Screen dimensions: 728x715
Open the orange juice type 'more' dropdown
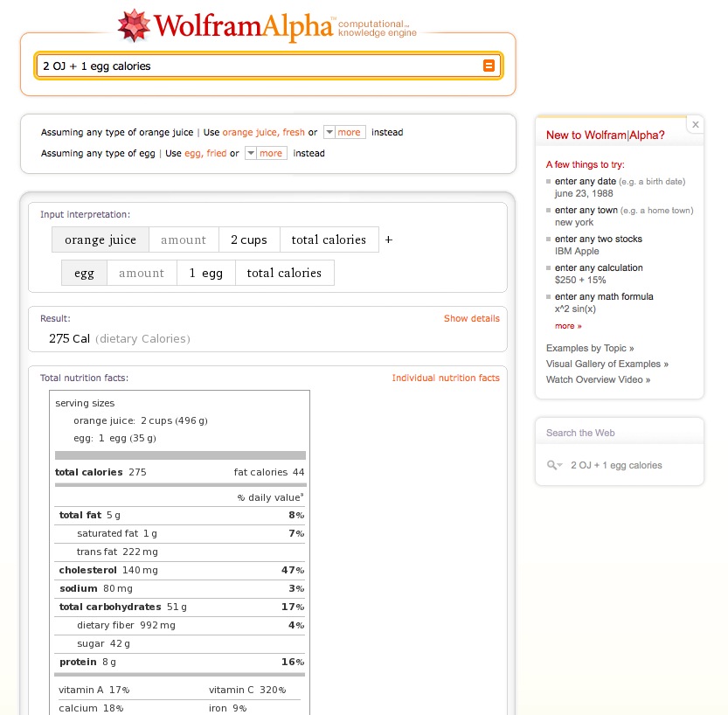344,132
